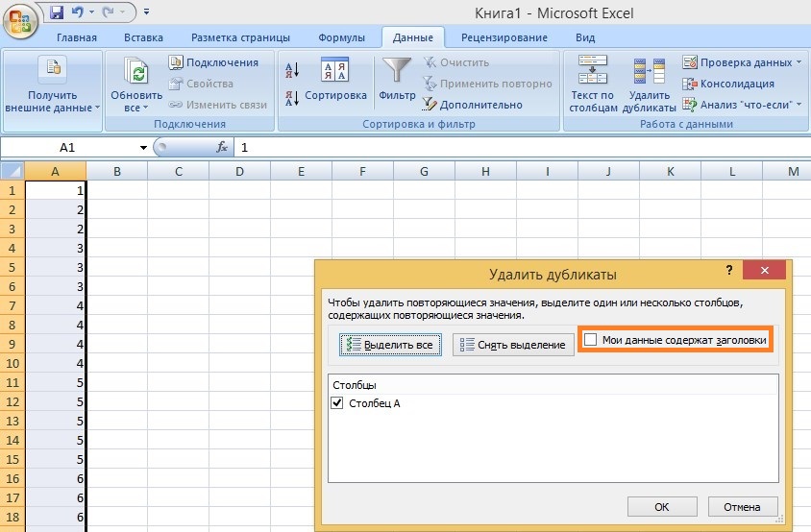811x532 pixels.
Task: Click the Office button logo
Action: coord(21,19)
